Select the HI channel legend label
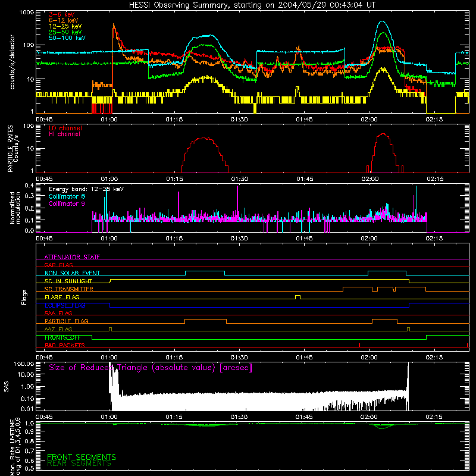Image resolution: width=476 pixels, height=476 pixels. tap(64, 134)
